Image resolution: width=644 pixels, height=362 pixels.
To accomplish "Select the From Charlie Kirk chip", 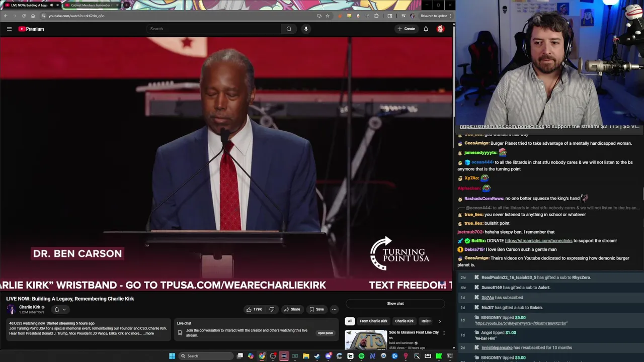I will coord(373,321).
